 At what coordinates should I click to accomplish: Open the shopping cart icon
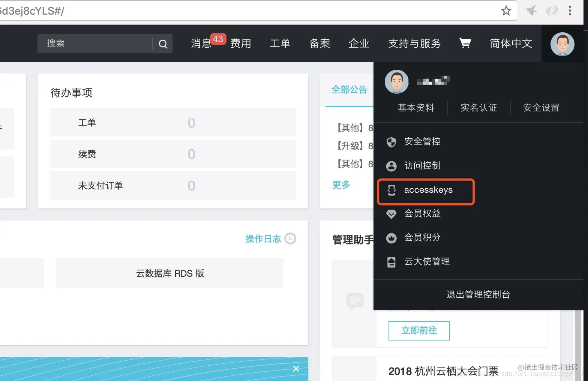coord(465,43)
